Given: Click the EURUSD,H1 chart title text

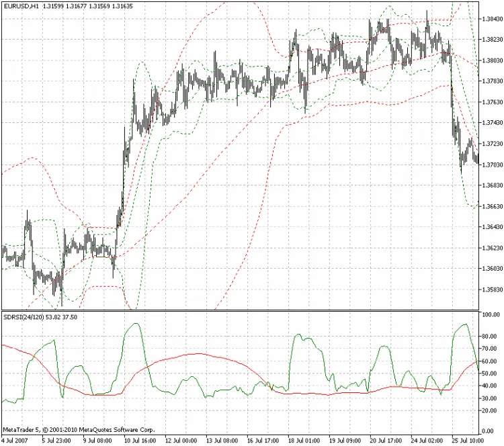Looking at the screenshot, I should 20,5.
